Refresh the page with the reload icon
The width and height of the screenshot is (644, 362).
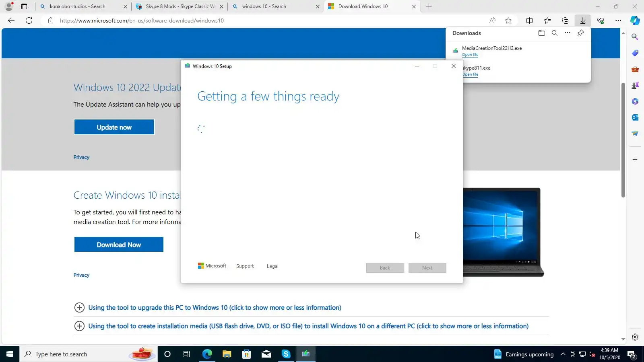(29, 21)
